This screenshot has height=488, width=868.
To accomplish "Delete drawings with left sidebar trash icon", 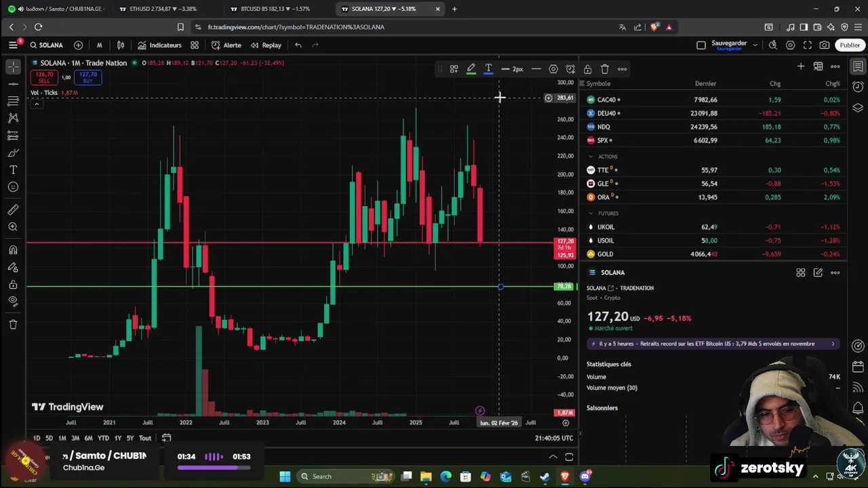I will (x=13, y=325).
